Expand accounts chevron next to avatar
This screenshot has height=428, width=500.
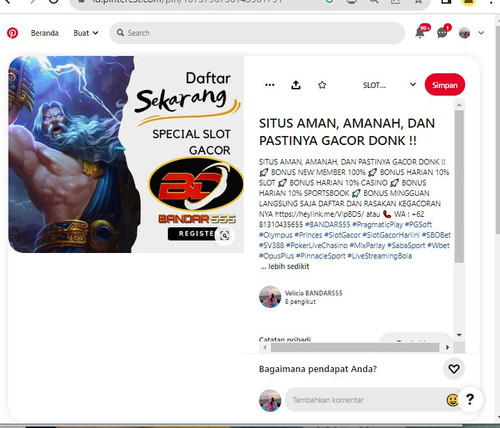point(481,33)
